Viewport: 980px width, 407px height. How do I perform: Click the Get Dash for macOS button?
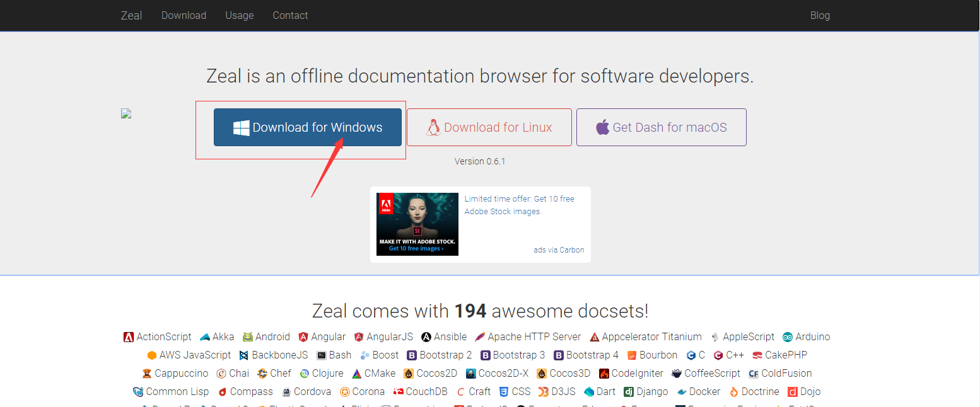pos(662,127)
